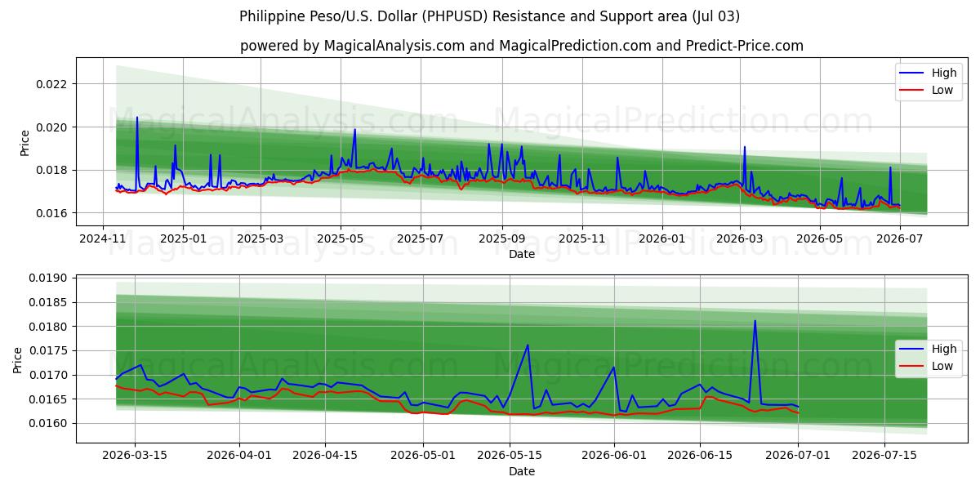This screenshot has height=490, width=980.
Task: Click 'Low' in the top chart legend
Action: pyautogui.click(x=942, y=90)
